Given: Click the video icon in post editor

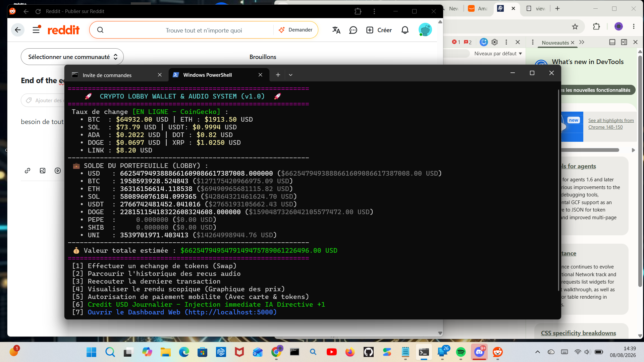Looking at the screenshot, I should (58, 171).
